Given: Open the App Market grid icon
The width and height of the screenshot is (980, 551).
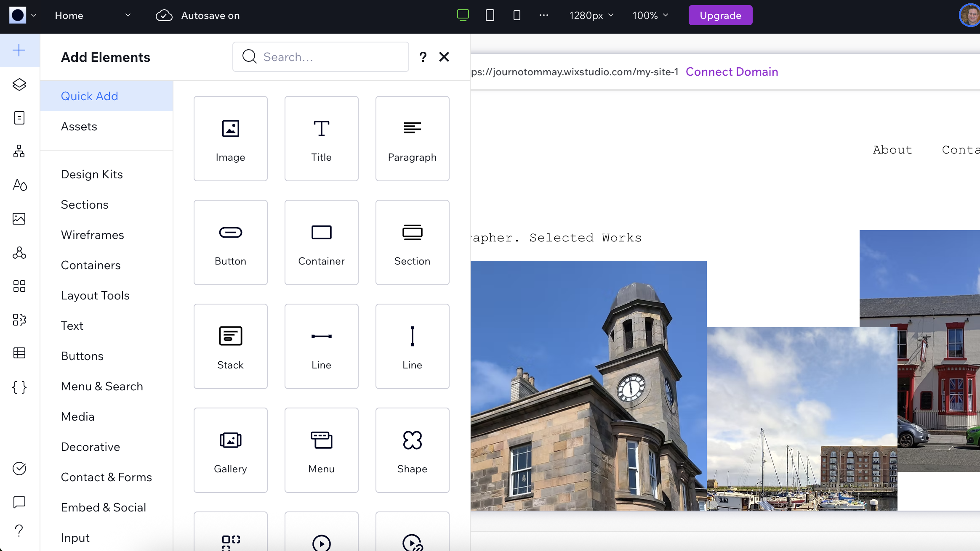Looking at the screenshot, I should 19,286.
